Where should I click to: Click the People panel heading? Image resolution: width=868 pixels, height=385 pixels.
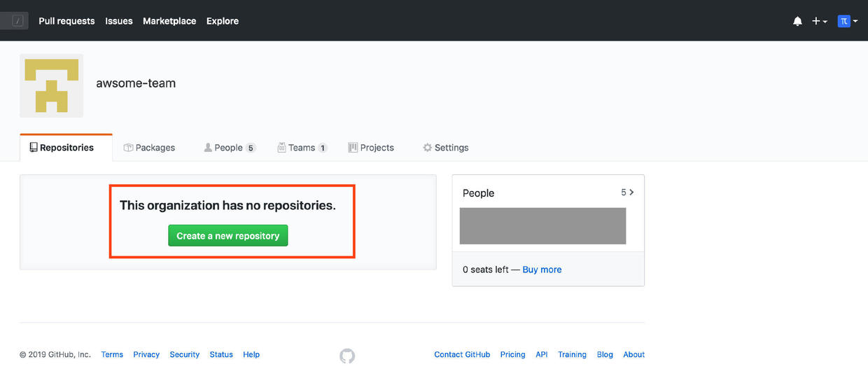pos(479,193)
